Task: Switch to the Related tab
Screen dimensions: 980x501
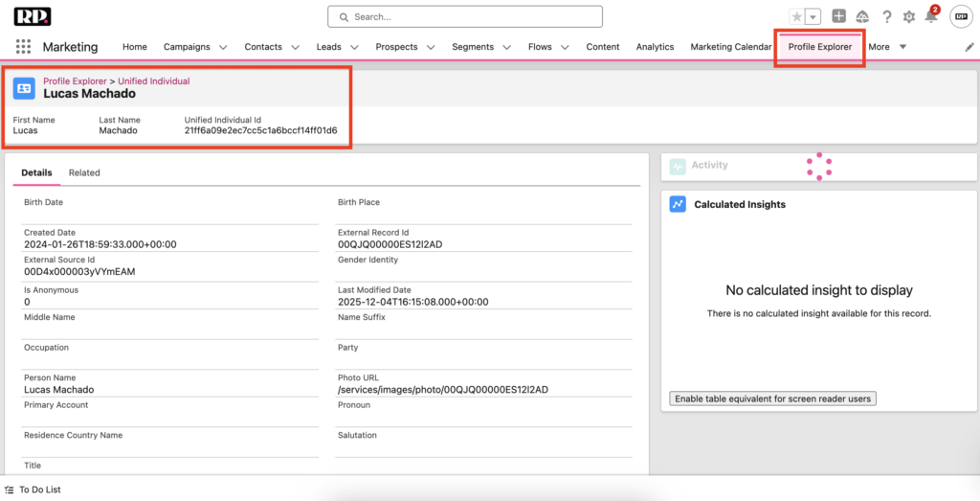Action: (x=84, y=172)
